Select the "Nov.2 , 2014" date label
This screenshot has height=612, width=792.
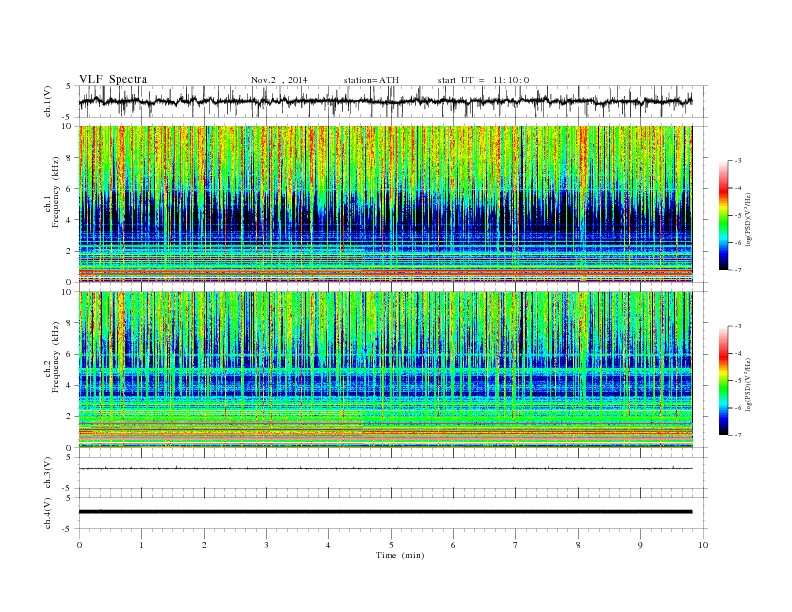[x=279, y=80]
